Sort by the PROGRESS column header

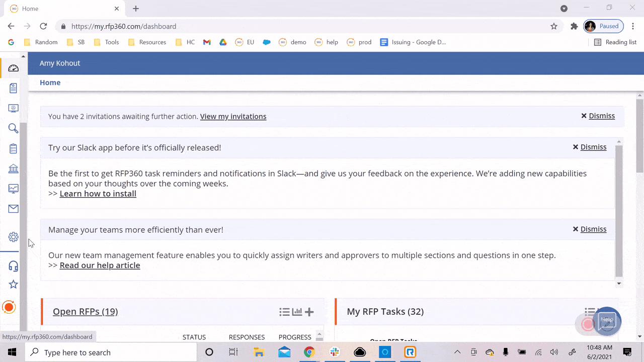pyautogui.click(x=295, y=337)
